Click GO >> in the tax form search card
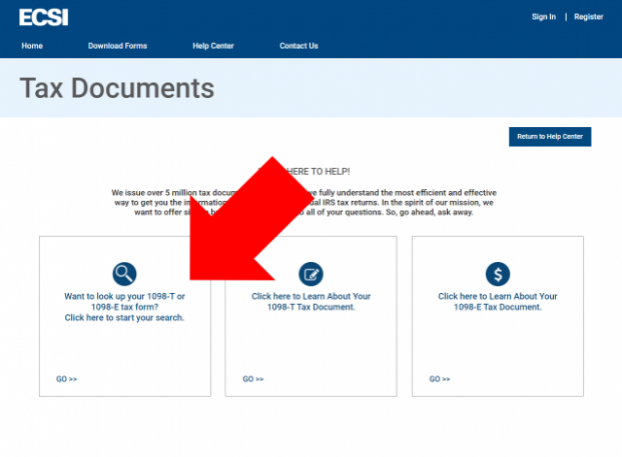This screenshot has width=622, height=457. click(67, 379)
